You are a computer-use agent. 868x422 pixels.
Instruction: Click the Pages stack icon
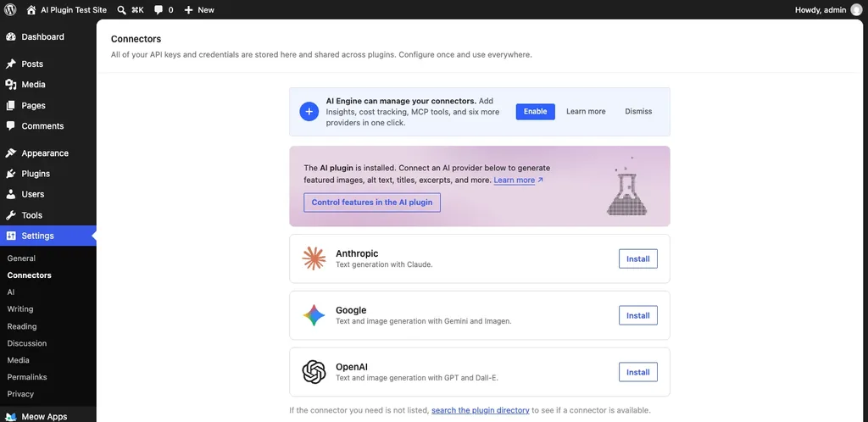[x=10, y=106]
